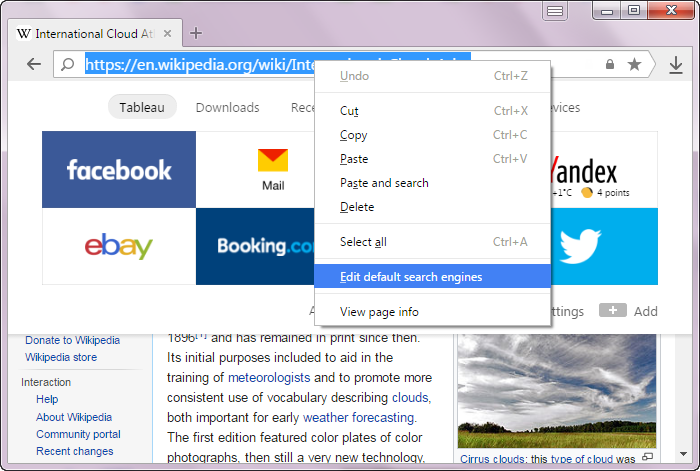
Task: Open the Booking.com tile
Action: click(x=256, y=246)
